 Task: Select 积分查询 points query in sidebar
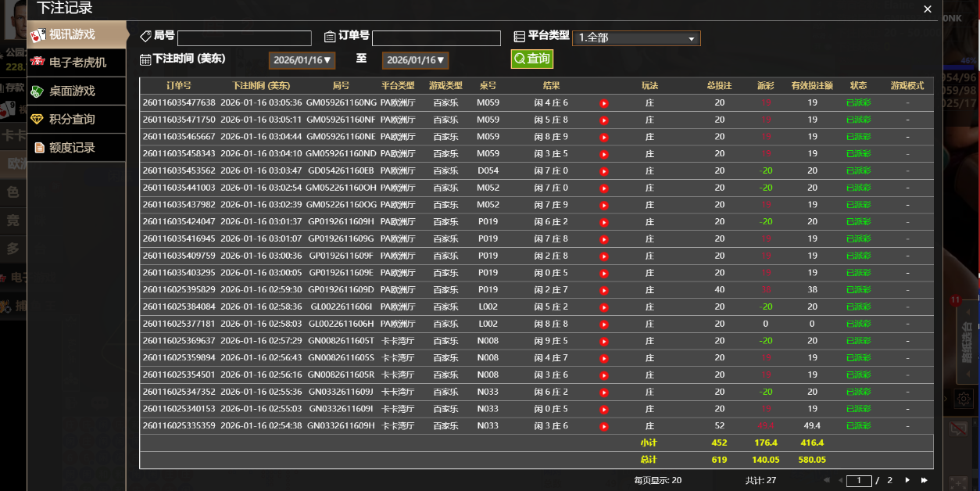tap(76, 119)
